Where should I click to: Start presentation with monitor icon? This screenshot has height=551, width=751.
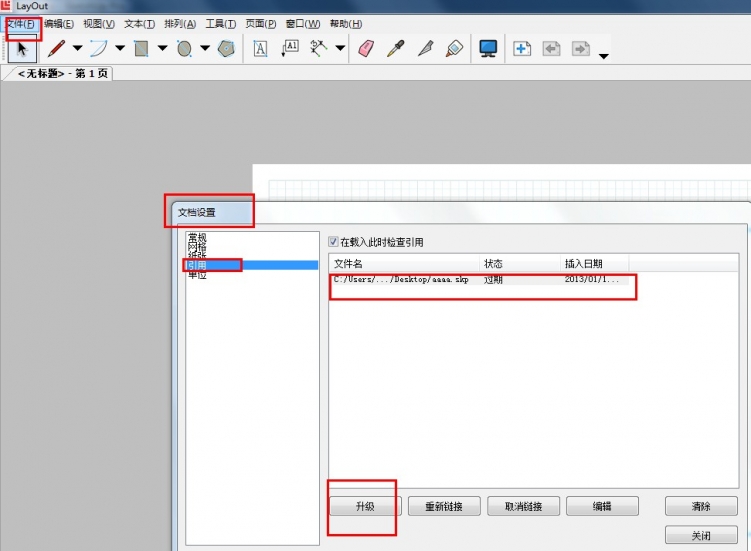point(488,48)
